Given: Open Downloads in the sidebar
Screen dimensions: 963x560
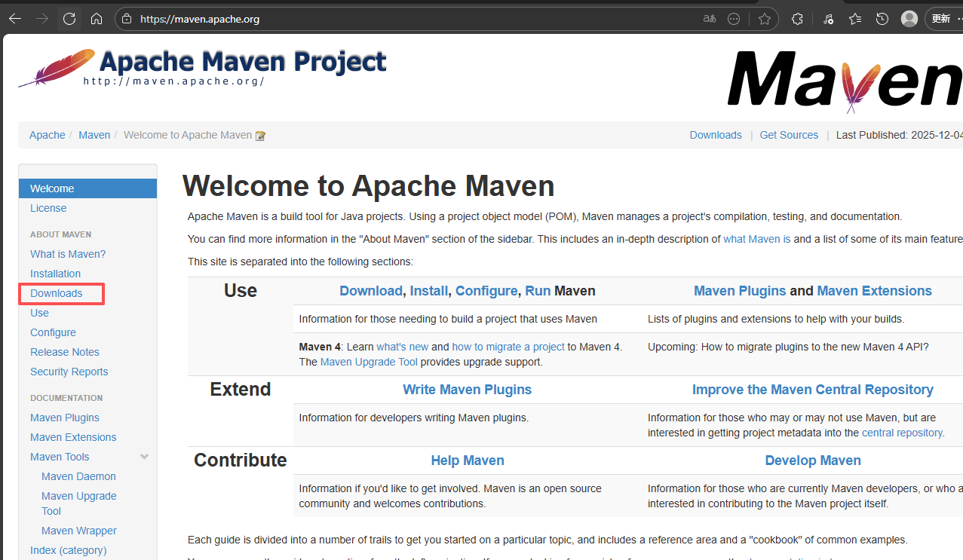Looking at the screenshot, I should point(57,293).
